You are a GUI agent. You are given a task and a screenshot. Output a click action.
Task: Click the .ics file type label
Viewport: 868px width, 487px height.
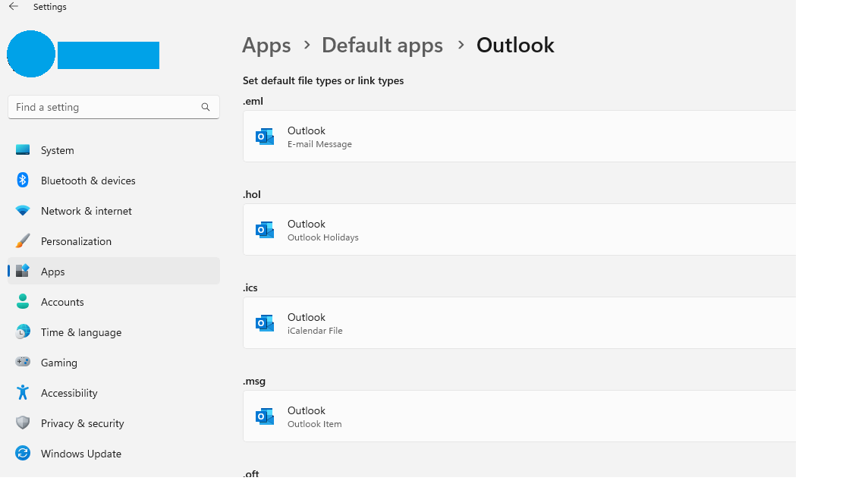[250, 287]
